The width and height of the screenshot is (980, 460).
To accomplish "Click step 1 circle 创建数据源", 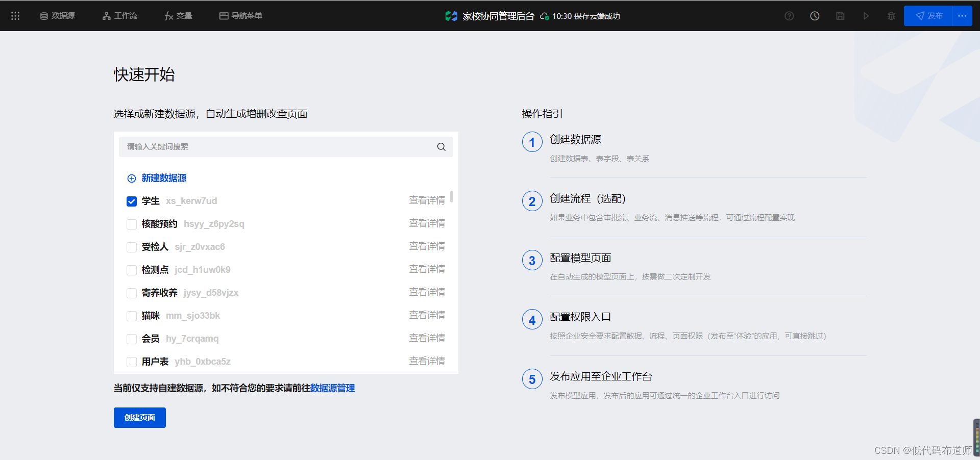I will click(x=532, y=142).
